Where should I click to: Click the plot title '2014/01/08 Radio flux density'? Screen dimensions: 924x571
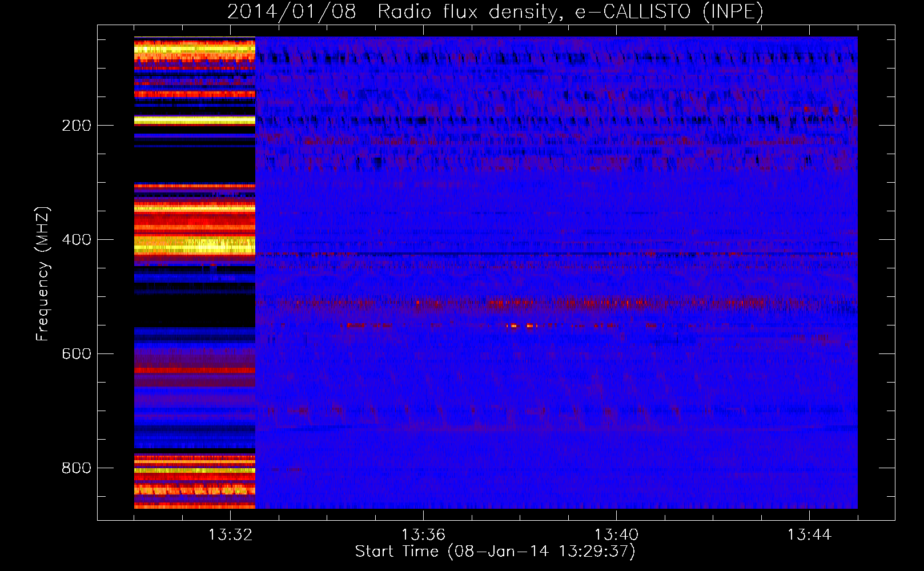(495, 12)
